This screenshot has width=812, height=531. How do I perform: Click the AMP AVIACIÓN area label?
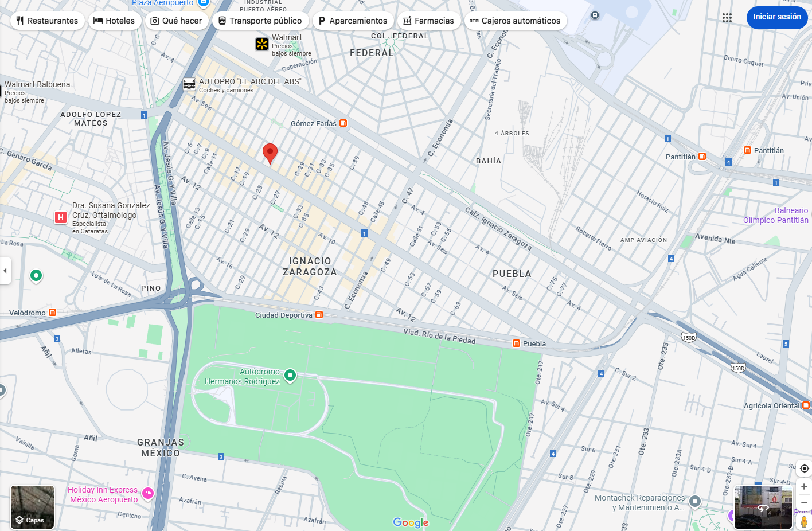644,240
